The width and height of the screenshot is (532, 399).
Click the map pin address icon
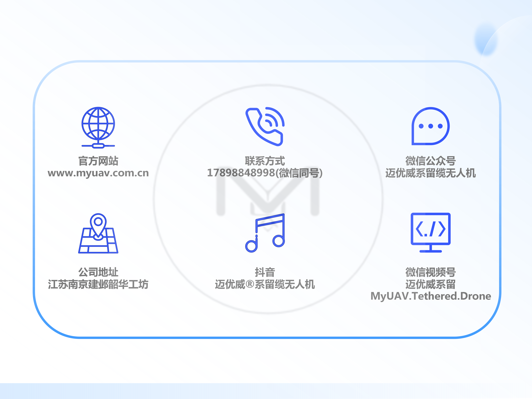pyautogui.click(x=98, y=233)
